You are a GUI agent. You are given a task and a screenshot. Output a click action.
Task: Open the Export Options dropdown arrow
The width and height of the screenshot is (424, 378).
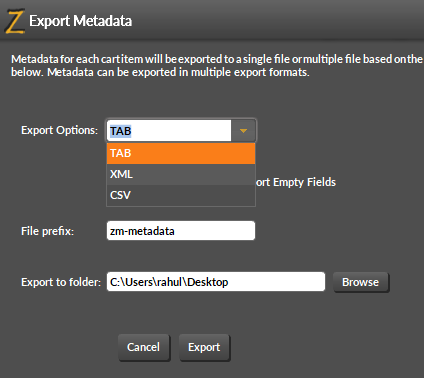click(x=243, y=131)
